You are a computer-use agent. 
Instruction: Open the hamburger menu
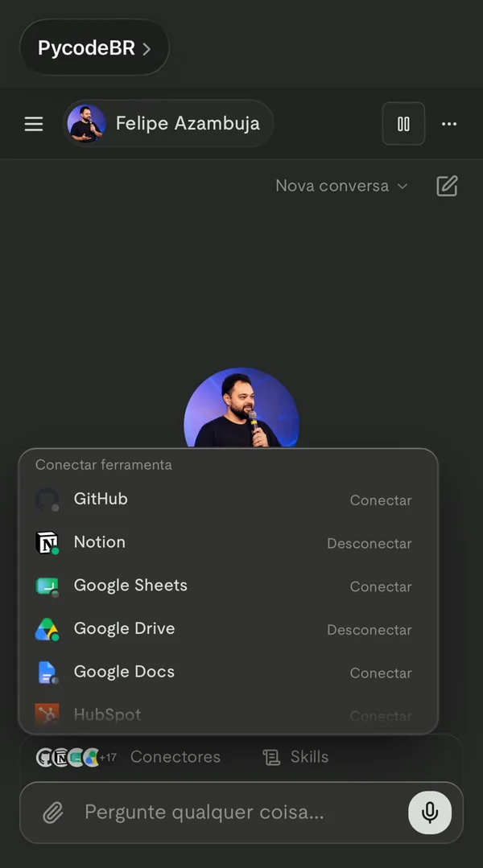click(x=34, y=123)
